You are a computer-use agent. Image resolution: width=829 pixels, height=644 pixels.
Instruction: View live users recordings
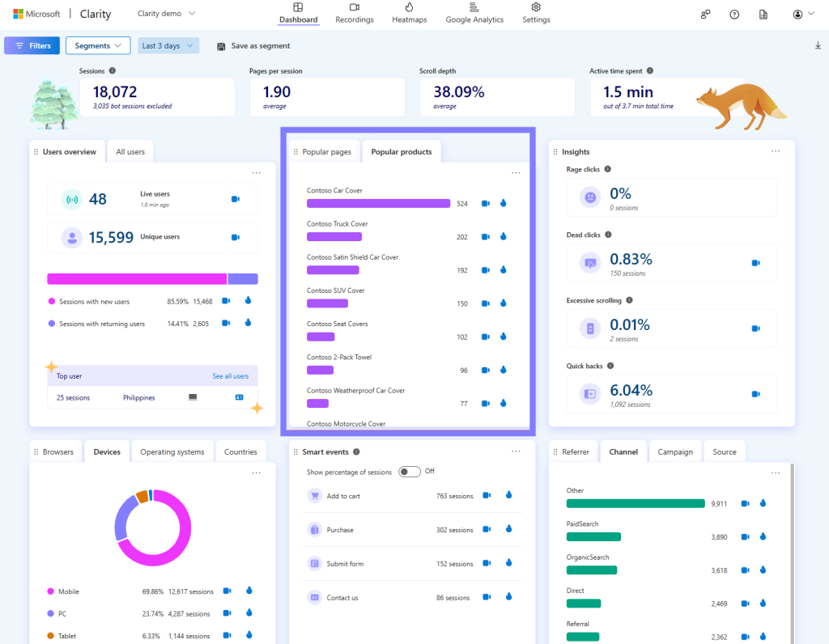tap(236, 199)
